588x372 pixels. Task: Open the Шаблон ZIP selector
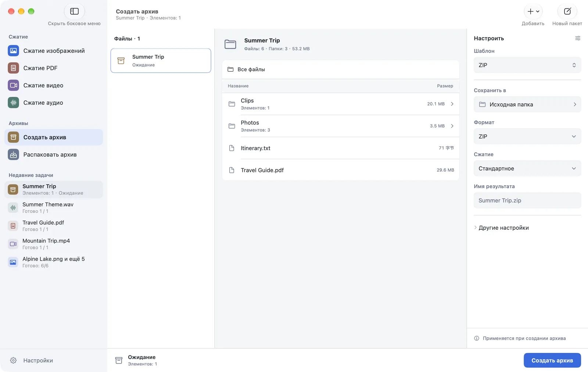click(x=527, y=65)
